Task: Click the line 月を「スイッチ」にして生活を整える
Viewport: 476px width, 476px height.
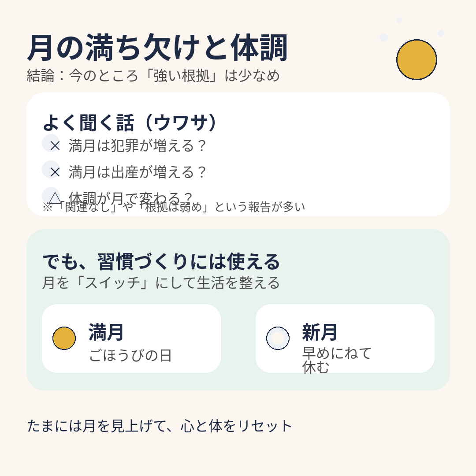Action: [161, 283]
